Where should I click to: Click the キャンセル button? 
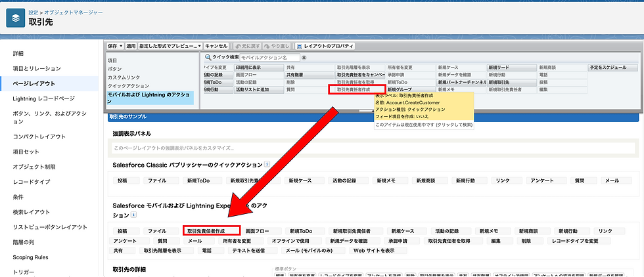[x=216, y=47]
